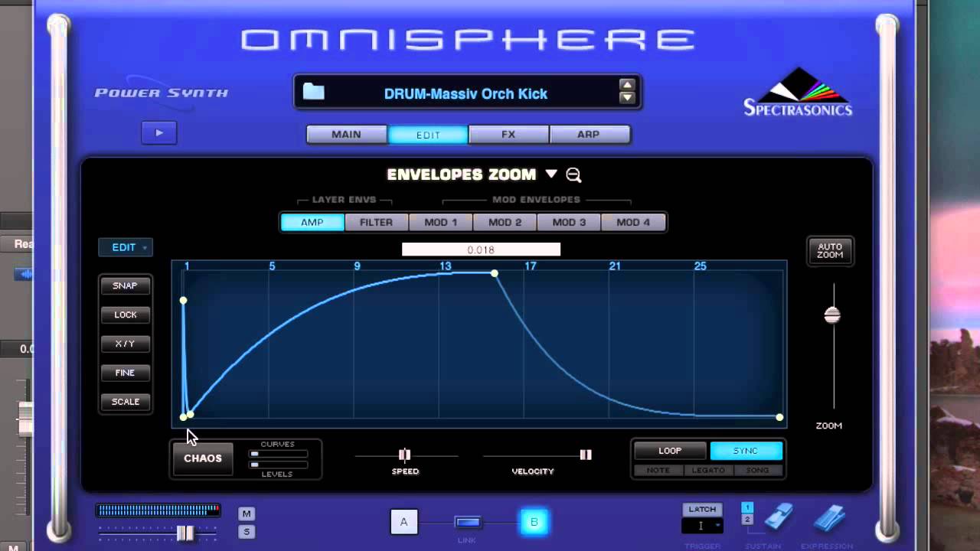Screen dimensions: 980x551
Task: Click the vertical ZOOM slider knob
Action: coord(832,315)
